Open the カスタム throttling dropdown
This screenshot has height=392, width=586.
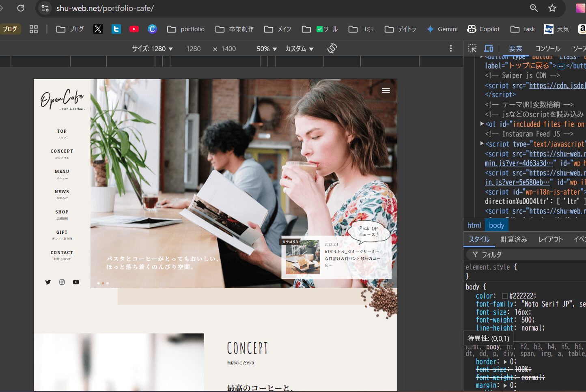click(299, 49)
